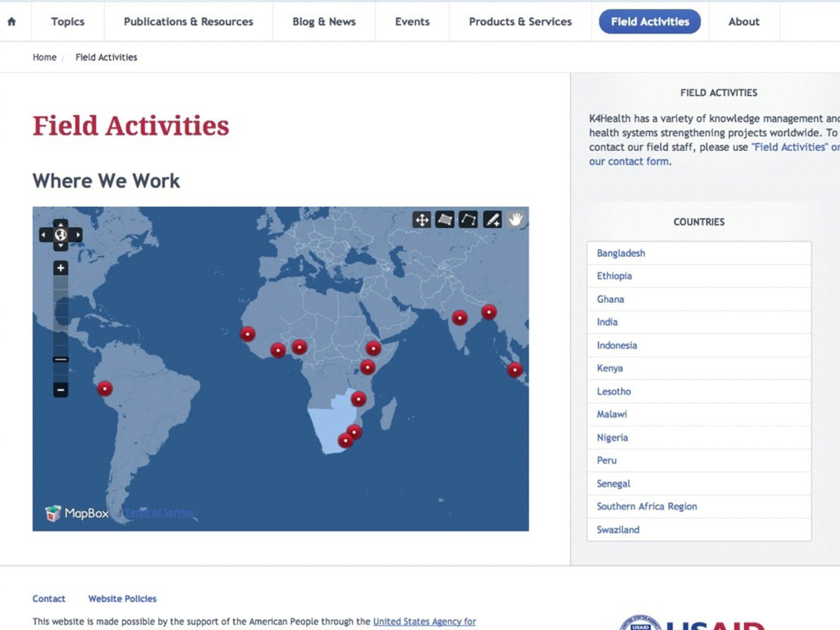Pan the map east with right arrow
Screen dimensions: 840x630
(77, 235)
